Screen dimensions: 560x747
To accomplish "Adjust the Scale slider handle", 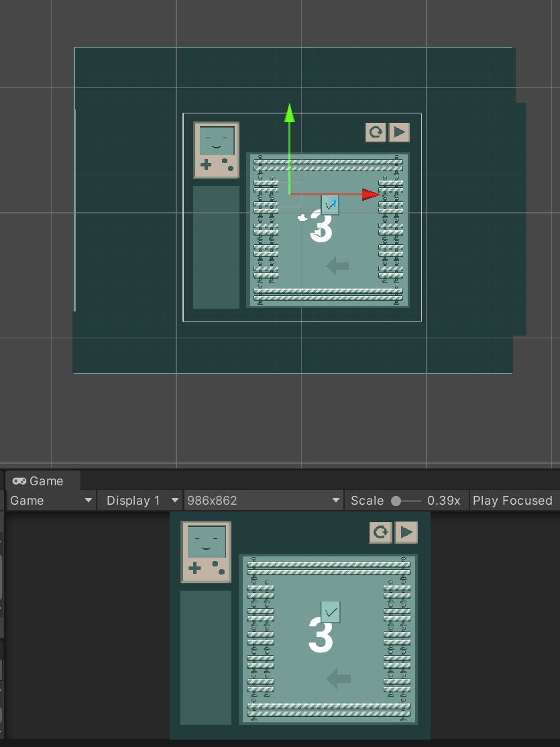I will click(396, 501).
